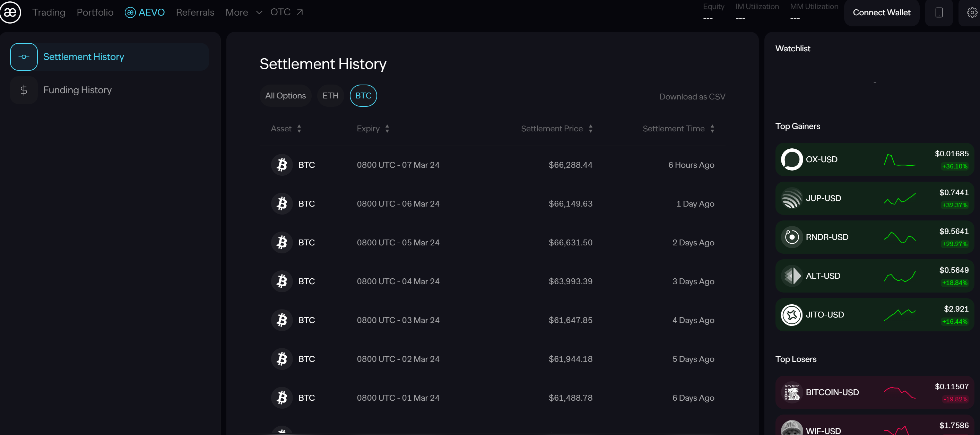Image resolution: width=980 pixels, height=435 pixels.
Task: Go to the Referrals tab
Action: click(x=195, y=12)
